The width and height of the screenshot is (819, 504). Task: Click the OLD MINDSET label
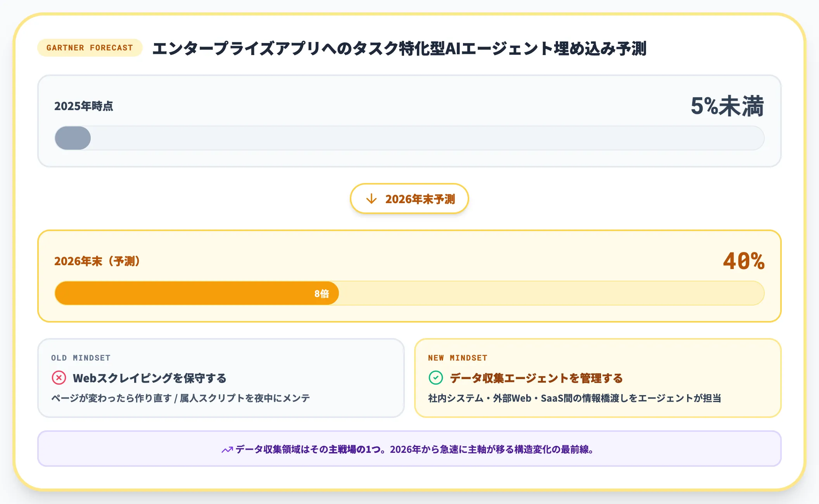(x=81, y=358)
